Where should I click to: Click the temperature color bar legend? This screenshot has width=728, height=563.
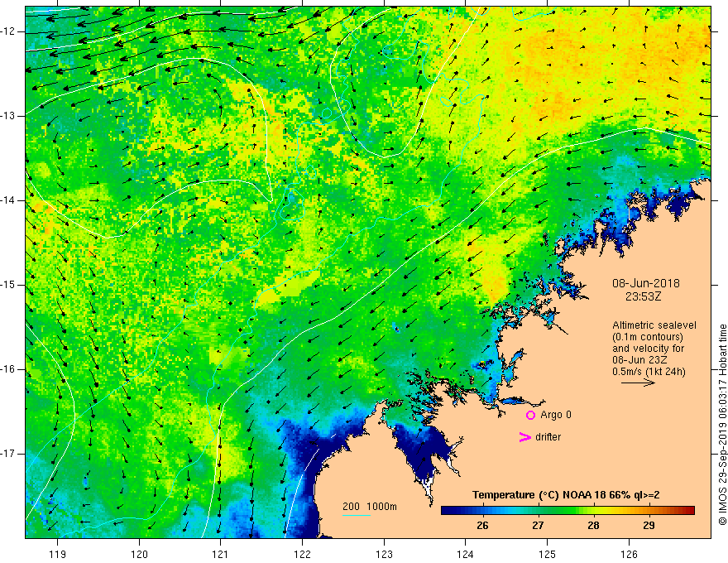pos(568,511)
